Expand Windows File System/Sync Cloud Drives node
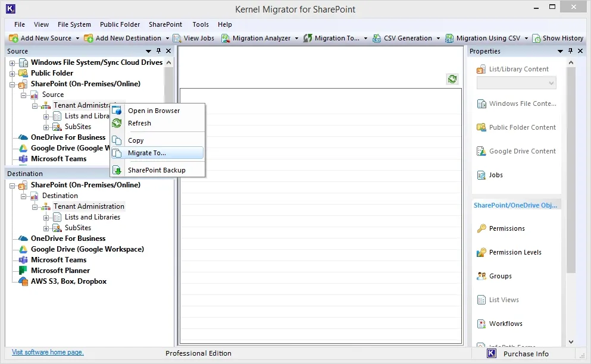This screenshot has height=364, width=591. [12, 63]
